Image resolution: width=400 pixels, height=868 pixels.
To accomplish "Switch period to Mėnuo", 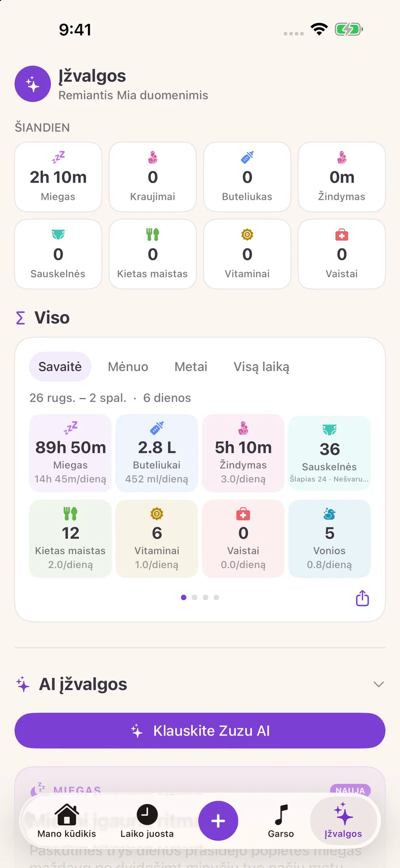I will point(128,367).
